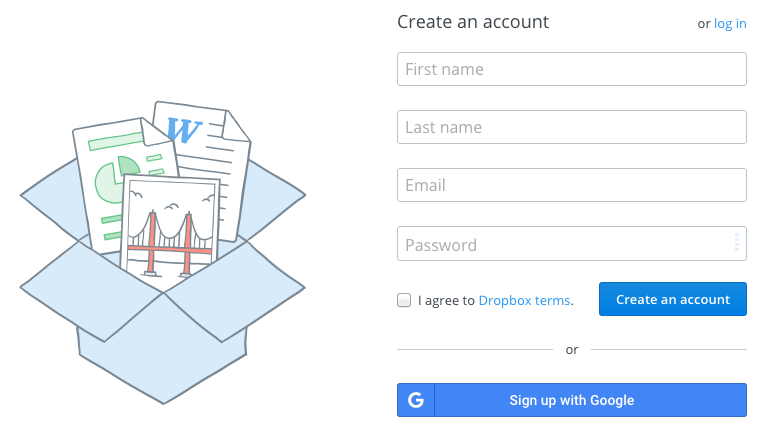Open the Dropbox terms link
This screenshot has width=772, height=434.
point(524,300)
